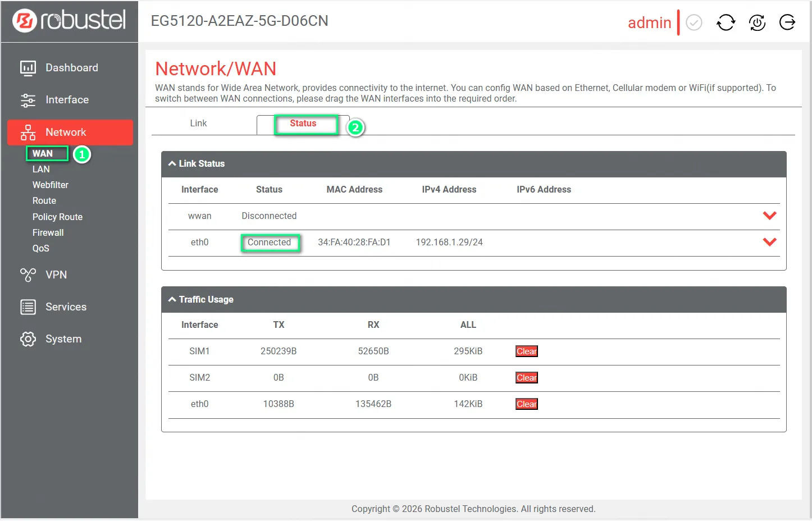Click the logout icon in header

pyautogui.click(x=787, y=22)
